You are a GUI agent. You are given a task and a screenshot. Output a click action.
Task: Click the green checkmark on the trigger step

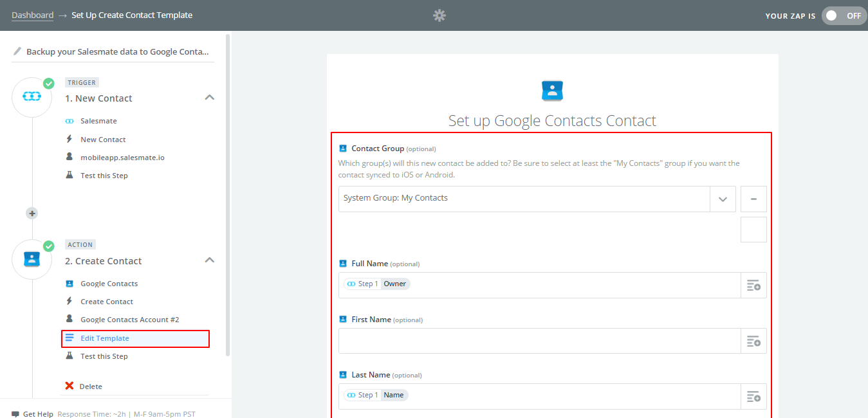tap(48, 83)
